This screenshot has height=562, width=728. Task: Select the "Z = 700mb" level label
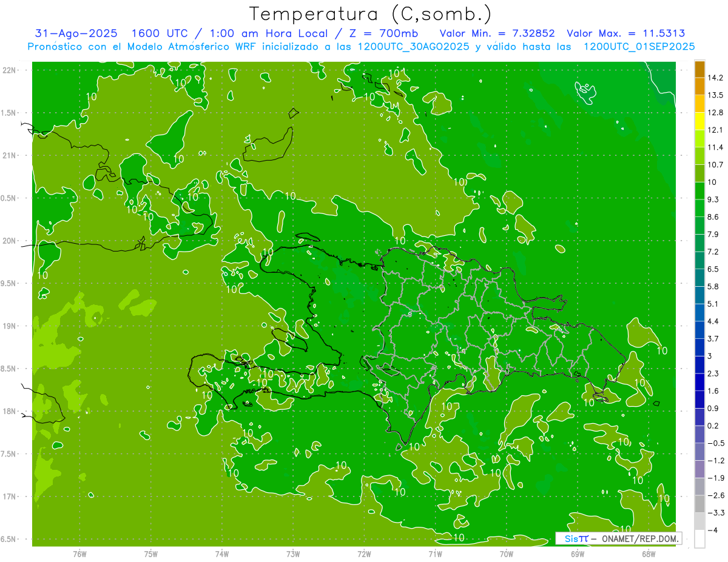pos(381,33)
